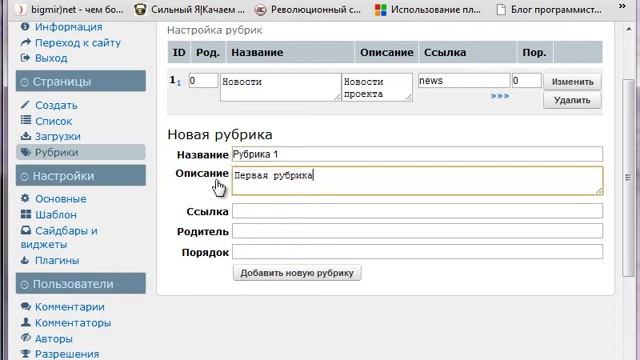This screenshot has height=360, width=640.
Task: Click the Плагины icon
Action: click(x=25, y=260)
